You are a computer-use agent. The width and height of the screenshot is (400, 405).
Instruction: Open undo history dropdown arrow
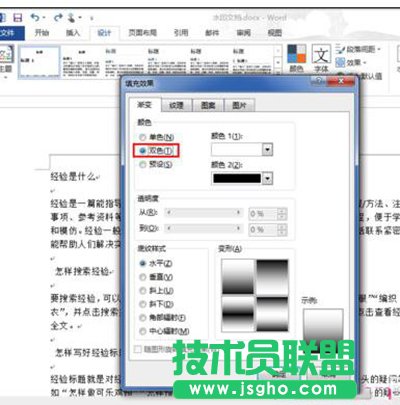coord(44,18)
